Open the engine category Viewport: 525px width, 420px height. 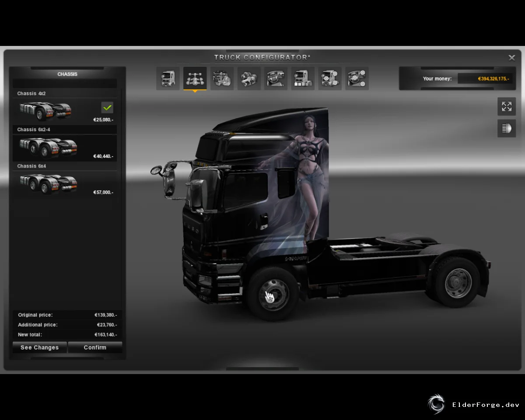222,79
